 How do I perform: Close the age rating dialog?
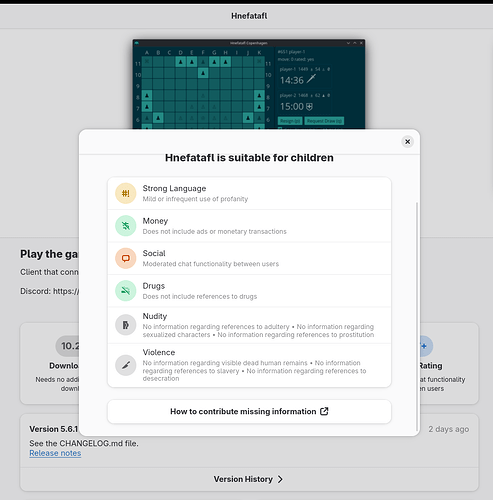(x=407, y=142)
